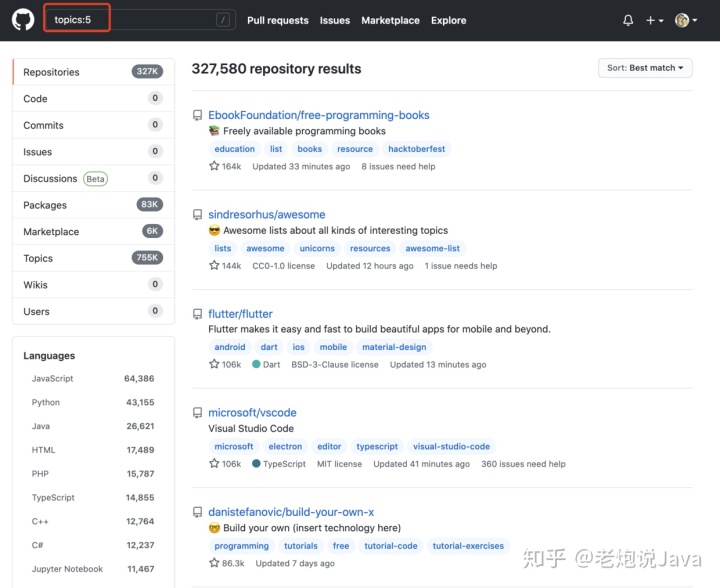
Task: Click repo icon beside microsoft/vscode
Action: (x=197, y=413)
